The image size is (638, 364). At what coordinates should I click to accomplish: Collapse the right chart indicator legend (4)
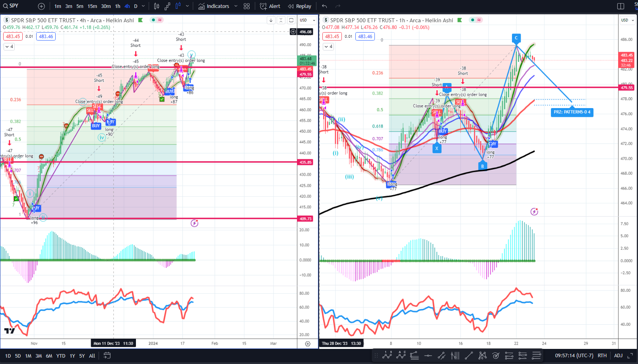(x=328, y=46)
